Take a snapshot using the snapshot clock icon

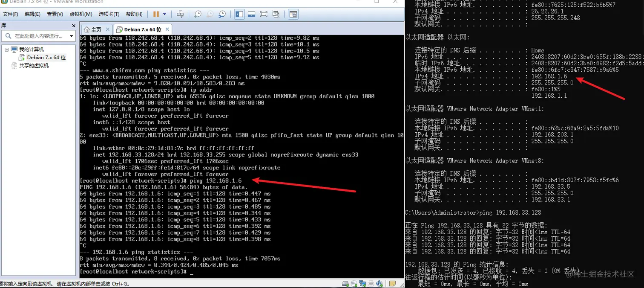click(x=198, y=14)
